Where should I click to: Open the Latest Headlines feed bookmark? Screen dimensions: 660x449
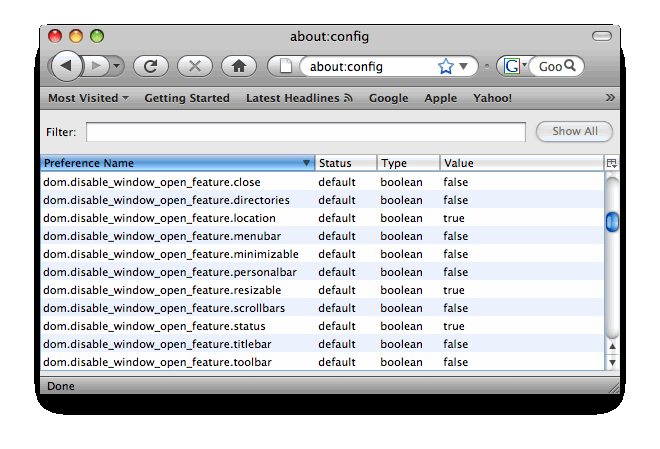click(299, 98)
